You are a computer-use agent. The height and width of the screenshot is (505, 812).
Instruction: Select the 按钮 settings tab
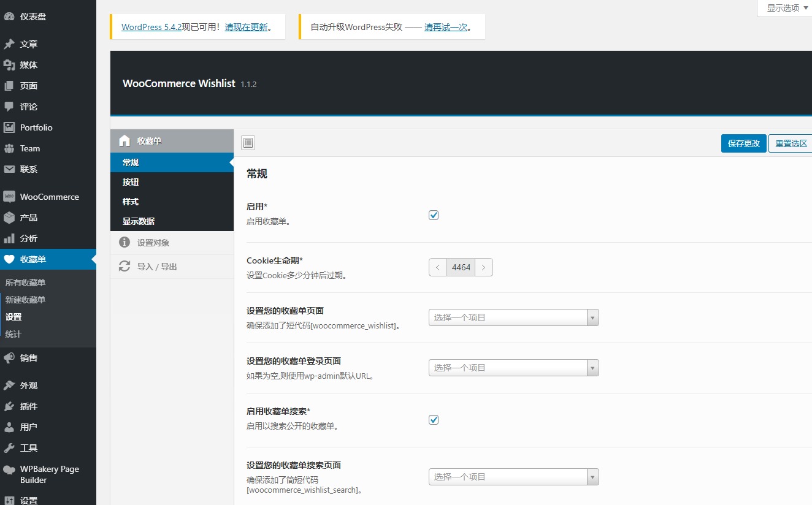[172, 182]
